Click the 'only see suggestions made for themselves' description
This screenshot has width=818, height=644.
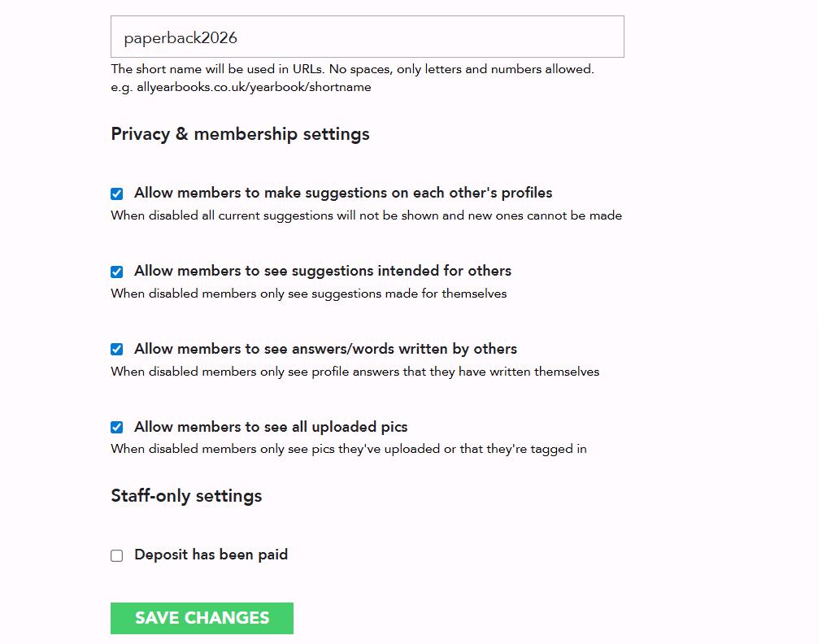click(309, 294)
